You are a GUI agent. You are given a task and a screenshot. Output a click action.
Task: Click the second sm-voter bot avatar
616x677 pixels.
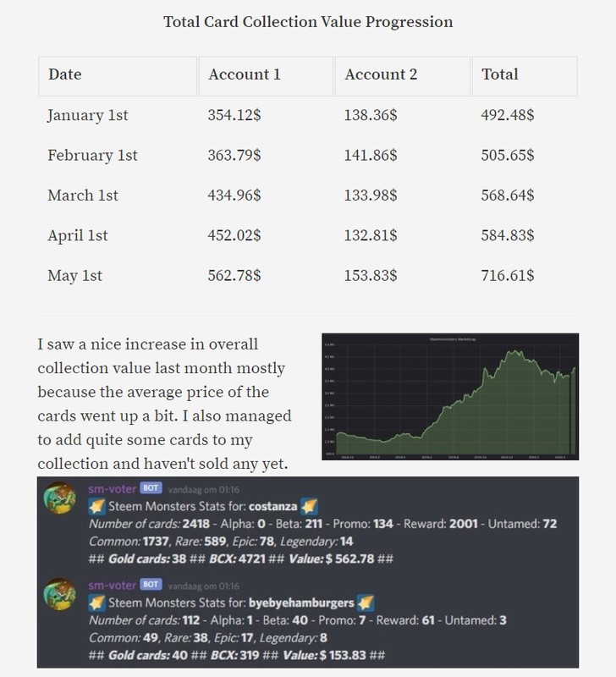pyautogui.click(x=60, y=594)
